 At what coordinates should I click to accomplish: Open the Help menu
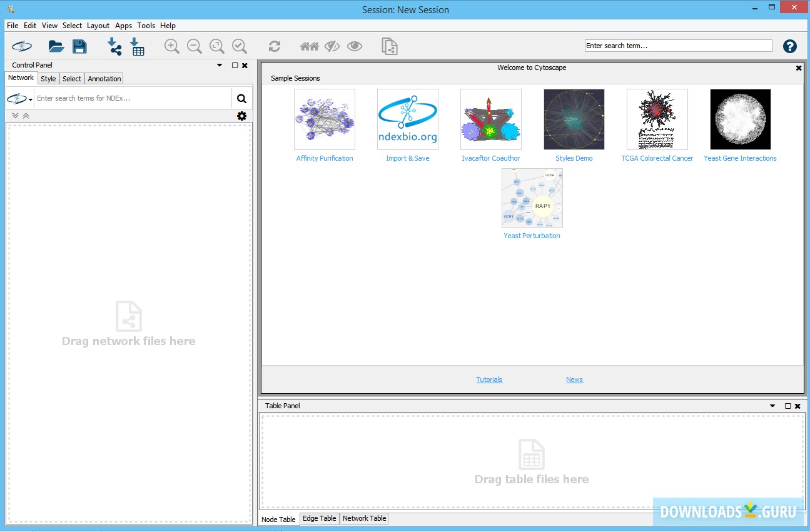click(168, 26)
